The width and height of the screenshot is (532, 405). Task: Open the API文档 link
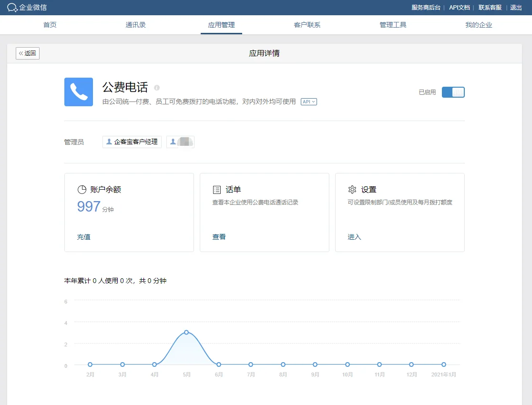(x=460, y=8)
